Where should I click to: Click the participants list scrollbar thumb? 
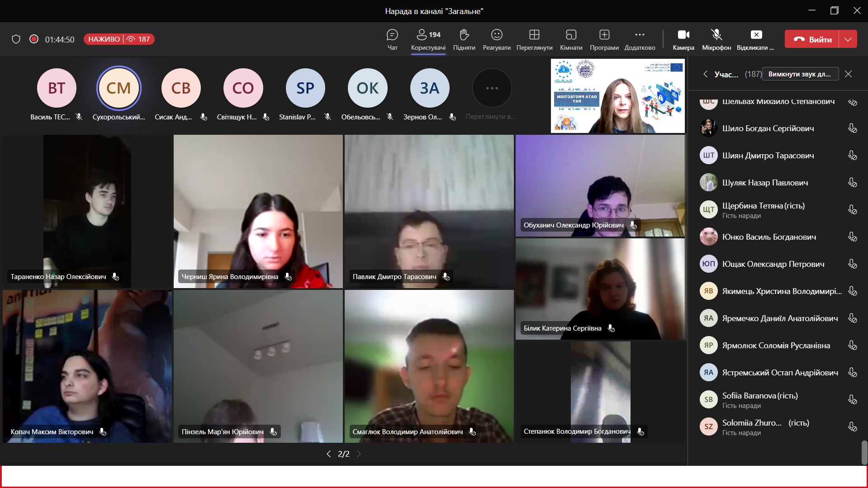tap(864, 452)
